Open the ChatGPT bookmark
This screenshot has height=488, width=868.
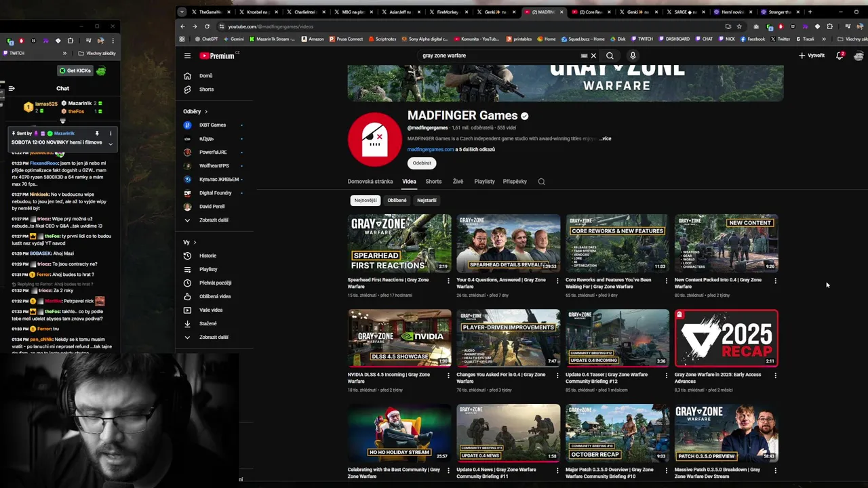pyautogui.click(x=205, y=39)
